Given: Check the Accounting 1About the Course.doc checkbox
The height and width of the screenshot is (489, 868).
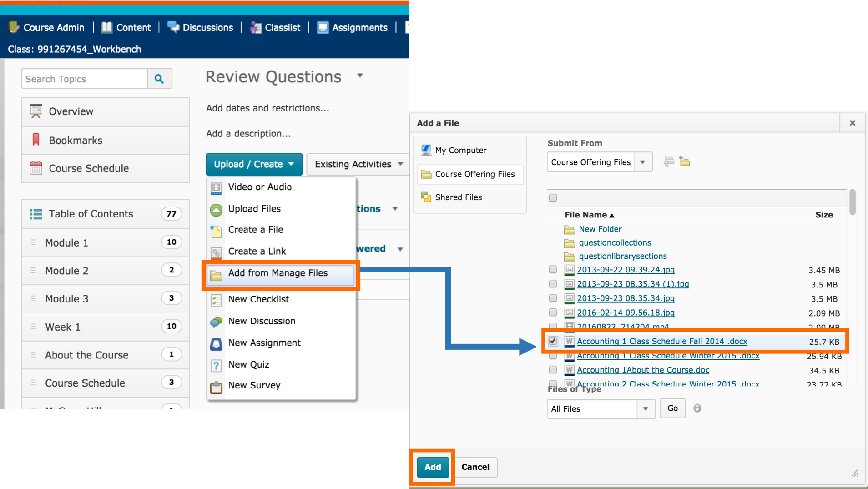Looking at the screenshot, I should pos(553,369).
